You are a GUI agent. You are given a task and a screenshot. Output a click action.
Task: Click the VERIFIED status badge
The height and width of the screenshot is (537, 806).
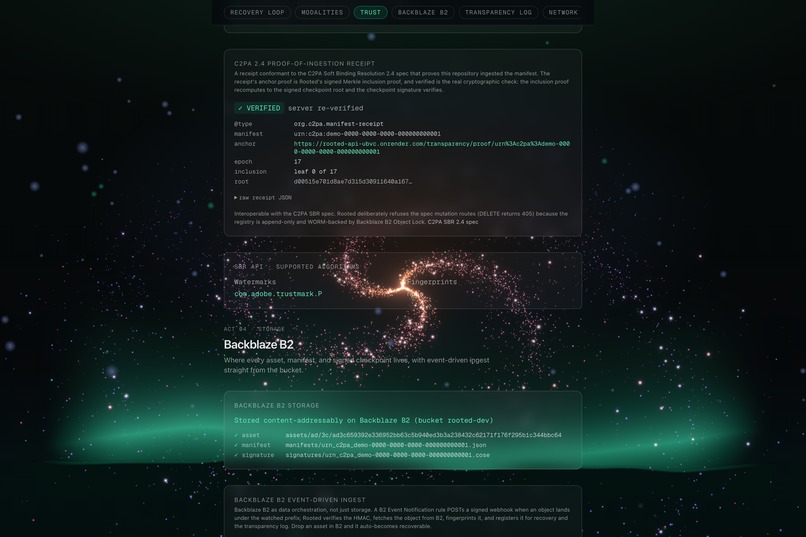tap(259, 108)
